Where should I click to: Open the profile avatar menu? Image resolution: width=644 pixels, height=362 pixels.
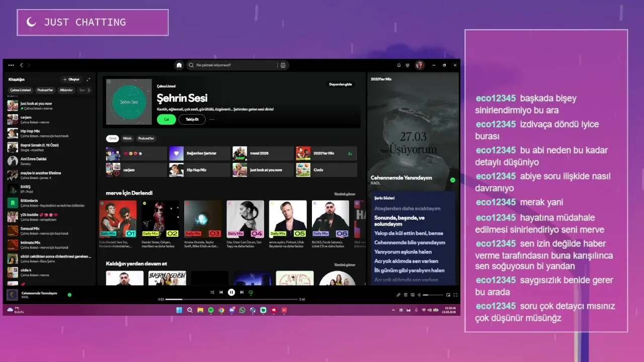(420, 65)
